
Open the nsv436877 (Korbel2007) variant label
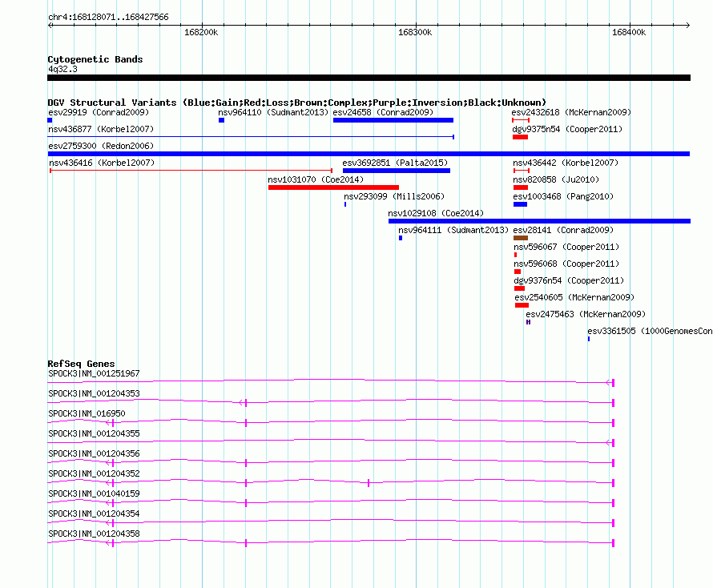click(101, 129)
